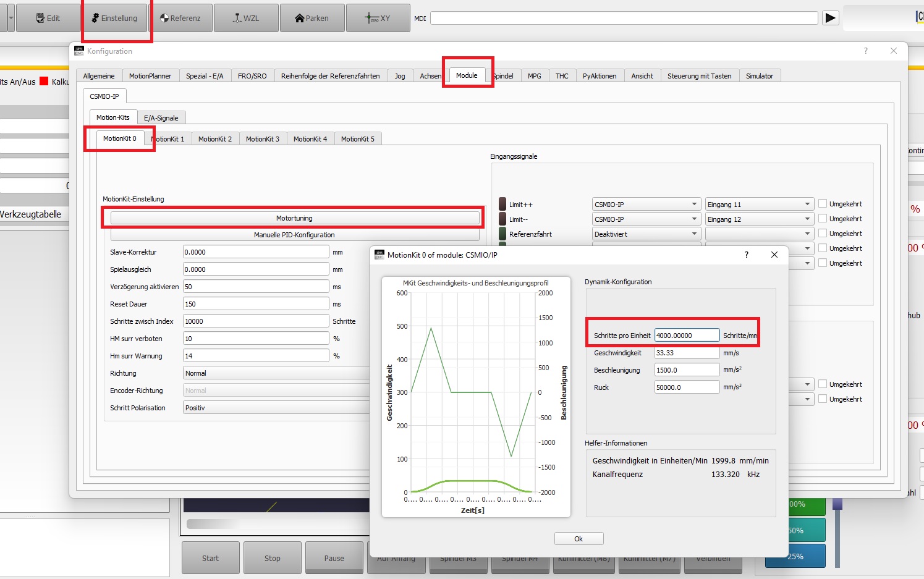The height and width of the screenshot is (579, 924).
Task: Click the WZL tool length button
Action: 246,18
